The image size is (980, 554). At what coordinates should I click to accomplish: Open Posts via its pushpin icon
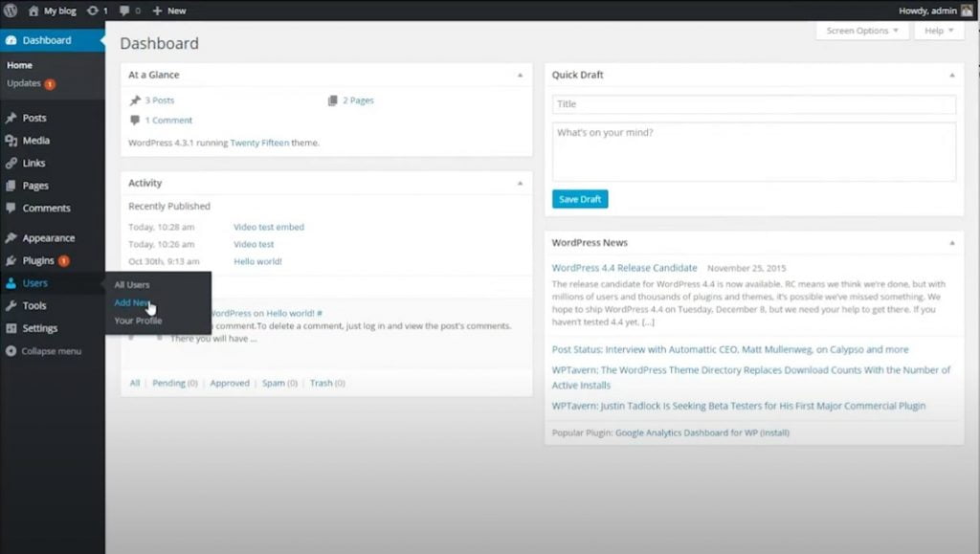(x=11, y=118)
